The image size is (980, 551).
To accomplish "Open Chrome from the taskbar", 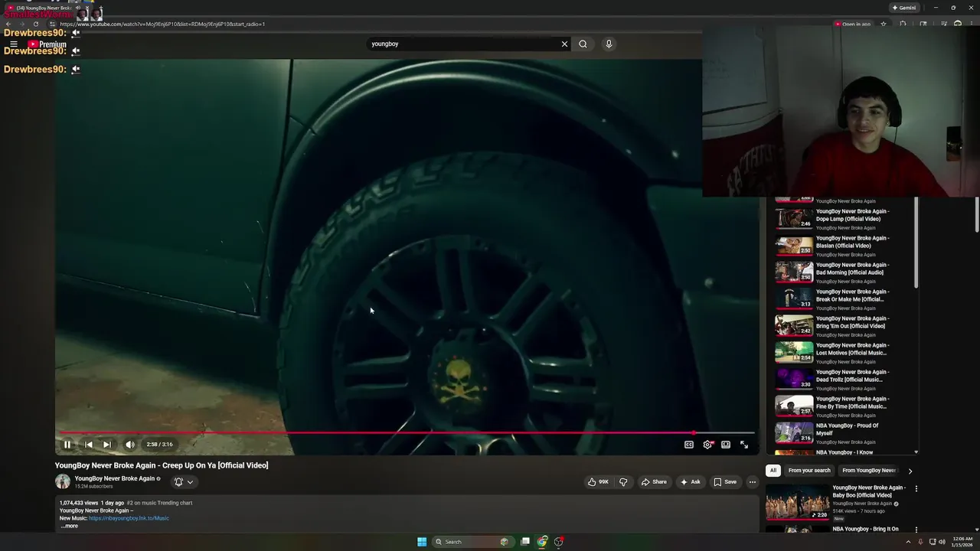I will [542, 542].
